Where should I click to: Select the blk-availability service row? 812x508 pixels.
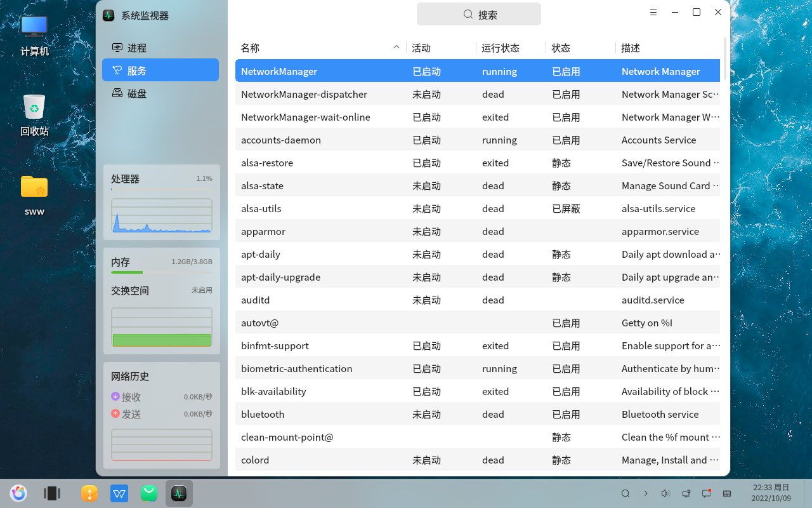coord(478,391)
